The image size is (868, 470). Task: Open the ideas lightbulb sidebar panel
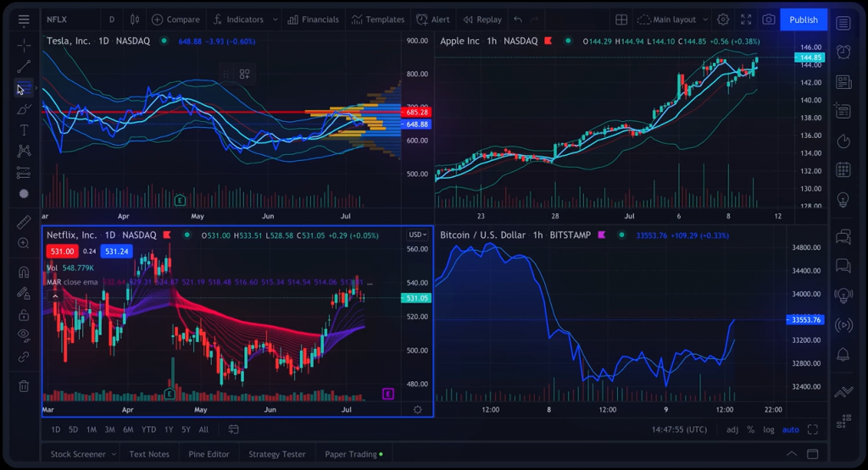coord(843,199)
